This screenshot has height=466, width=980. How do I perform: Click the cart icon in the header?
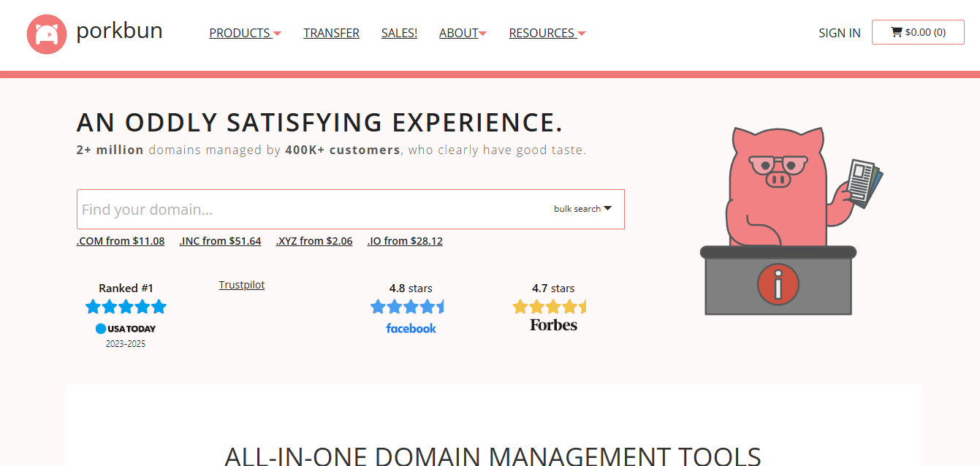coord(896,32)
